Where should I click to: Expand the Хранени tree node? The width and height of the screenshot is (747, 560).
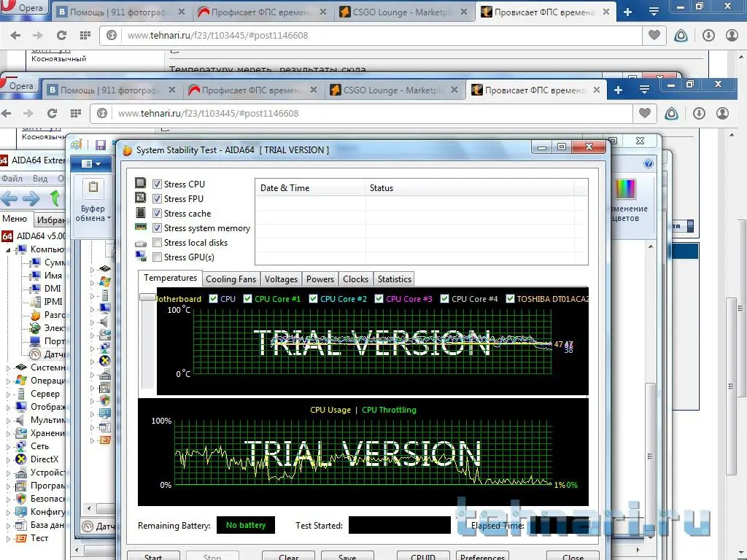click(8, 434)
